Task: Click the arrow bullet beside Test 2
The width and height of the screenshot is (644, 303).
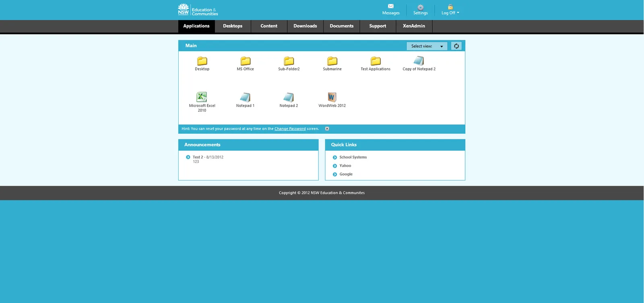Action: [188, 157]
